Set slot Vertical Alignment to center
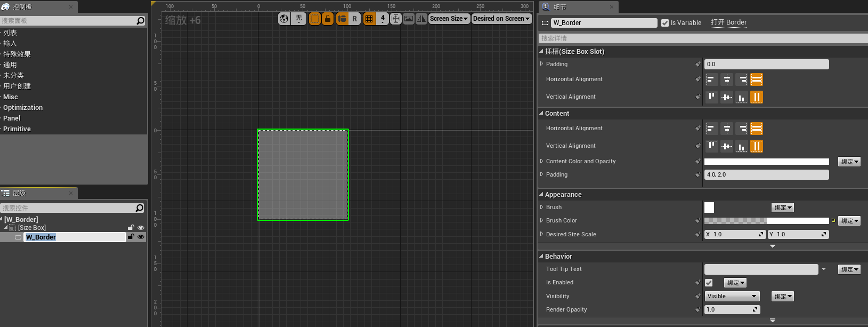This screenshot has width=868, height=327. click(x=727, y=97)
